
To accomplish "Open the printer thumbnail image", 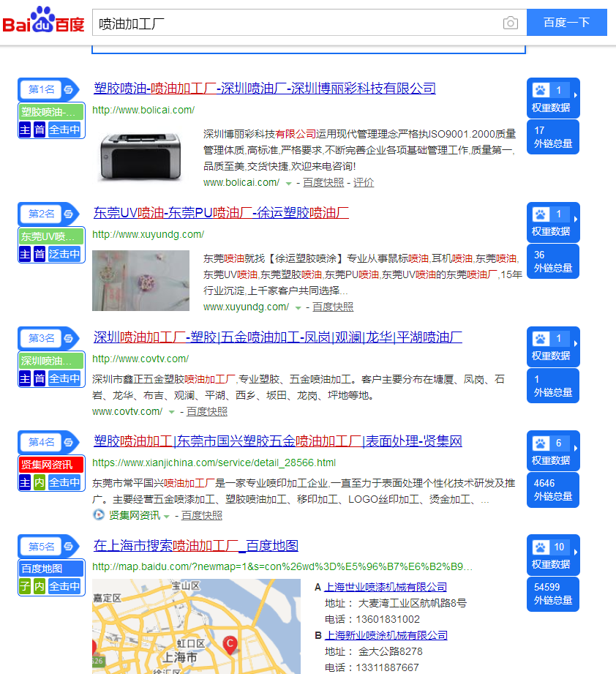I will [140, 156].
